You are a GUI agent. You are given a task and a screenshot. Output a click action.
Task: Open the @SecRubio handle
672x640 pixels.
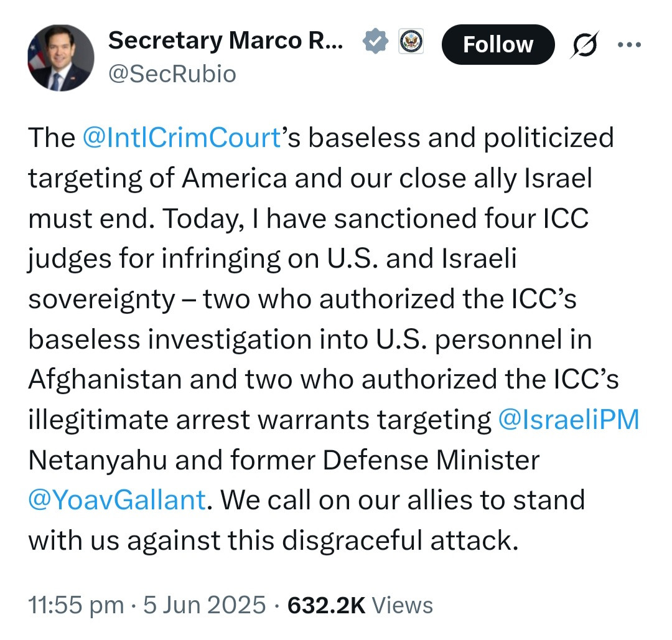(x=172, y=75)
